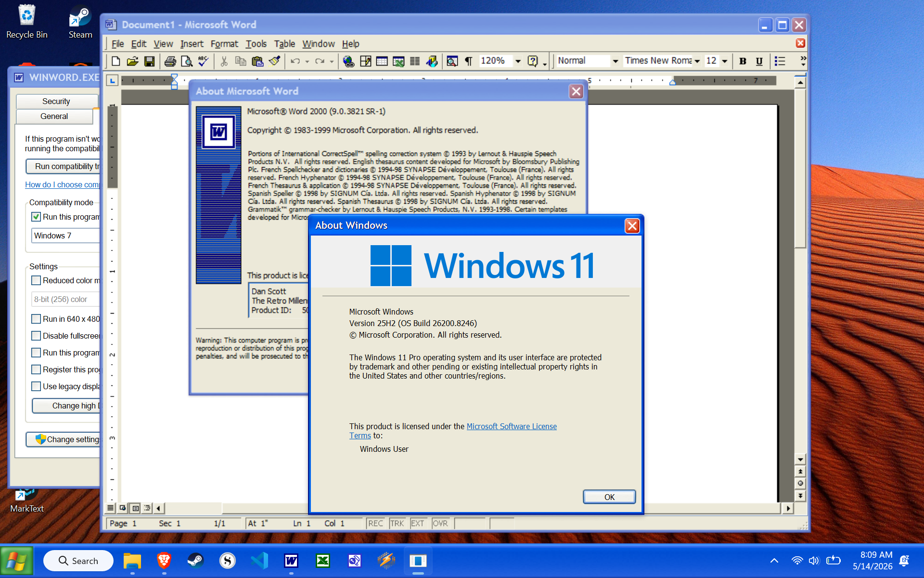Print the document using the printer icon
Viewport: 924px width, 578px height.
coord(170,61)
